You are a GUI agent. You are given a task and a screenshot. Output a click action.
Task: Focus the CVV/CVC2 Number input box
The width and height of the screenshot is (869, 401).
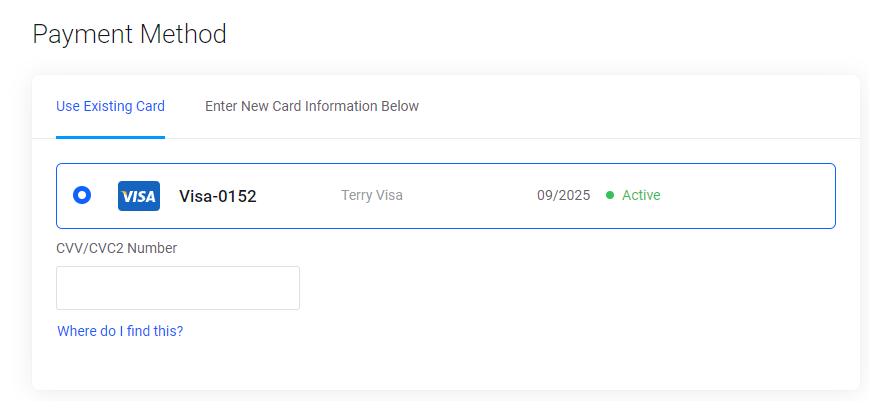pos(178,288)
